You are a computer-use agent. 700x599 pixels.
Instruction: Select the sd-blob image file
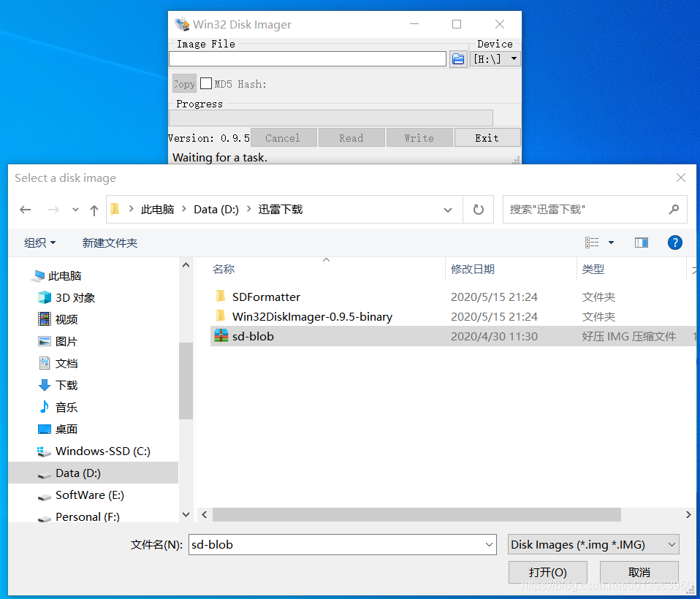click(253, 336)
